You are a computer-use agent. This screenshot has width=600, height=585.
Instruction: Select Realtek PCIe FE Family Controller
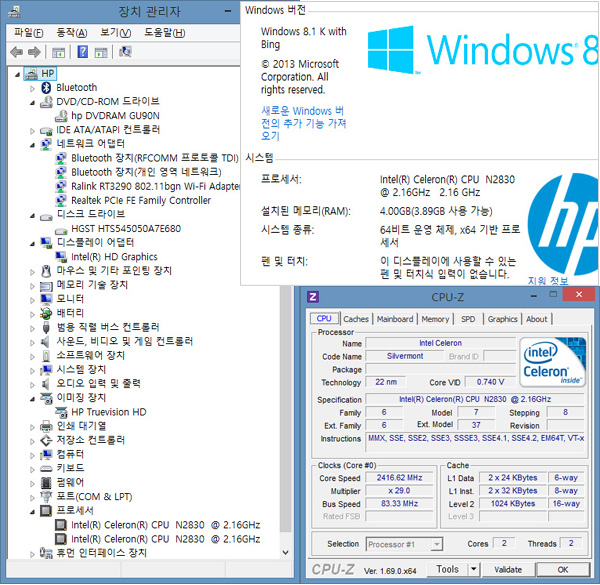click(141, 200)
